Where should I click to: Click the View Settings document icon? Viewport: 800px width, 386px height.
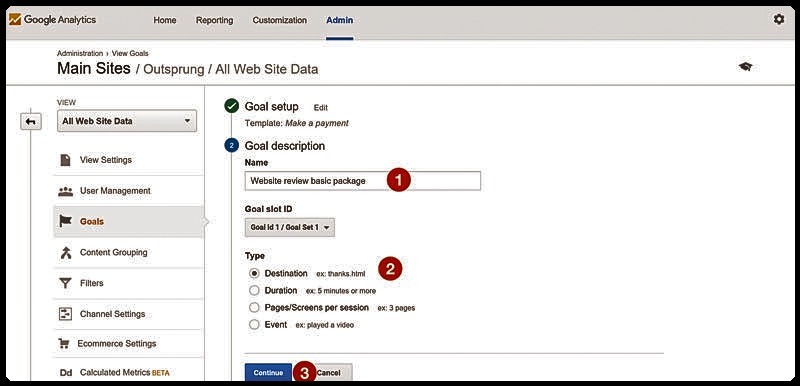coord(65,160)
